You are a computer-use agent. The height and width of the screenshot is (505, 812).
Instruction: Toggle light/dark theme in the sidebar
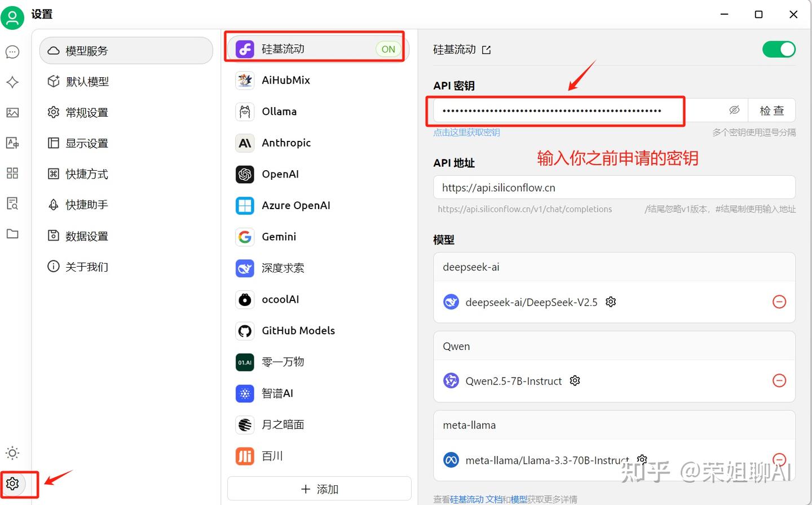[x=12, y=453]
